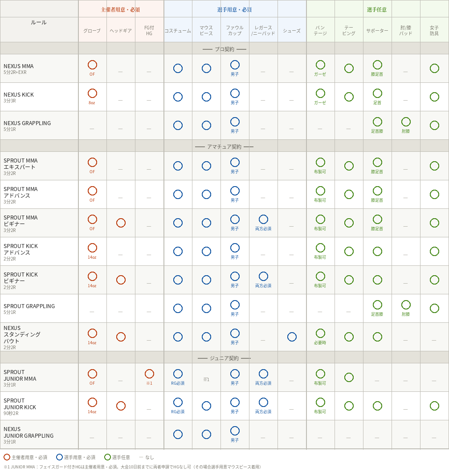This screenshot has height=476, width=449.
Task: Select the shoes circle for NEXUS スタンディングバウト
Action: pos(292,337)
